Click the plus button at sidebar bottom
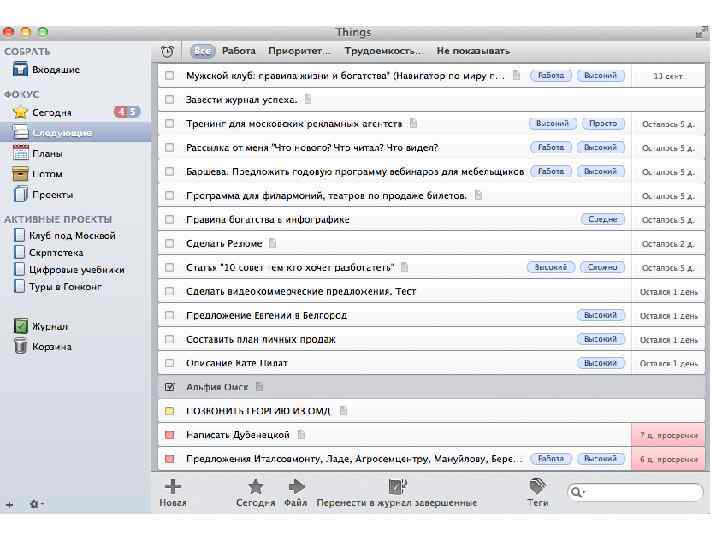The height and width of the screenshot is (540, 720). point(10,505)
